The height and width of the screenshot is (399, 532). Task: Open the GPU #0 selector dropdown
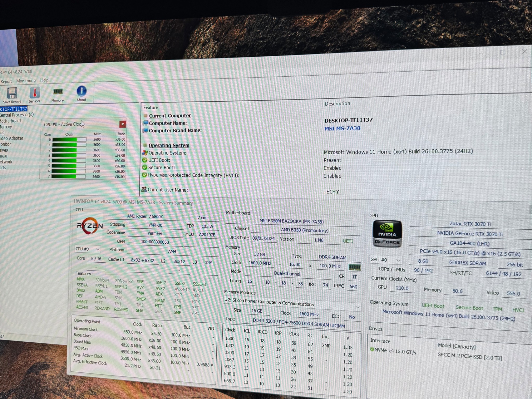tap(385, 260)
